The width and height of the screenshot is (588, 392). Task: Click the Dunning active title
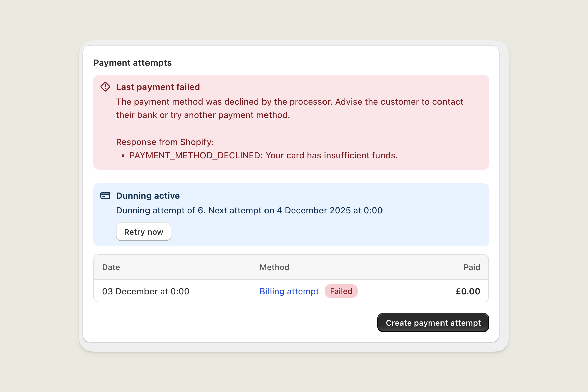[x=148, y=196]
